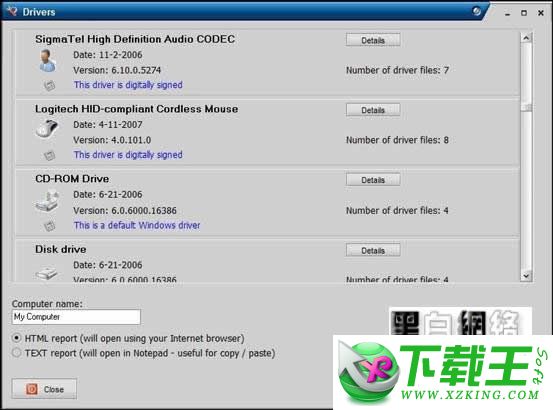Click the round help icon in the title bar
The height and width of the screenshot is (410, 553).
(x=476, y=11)
